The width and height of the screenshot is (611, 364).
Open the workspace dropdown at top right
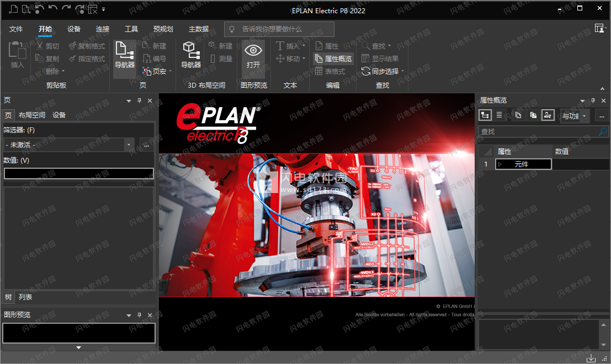(x=599, y=29)
